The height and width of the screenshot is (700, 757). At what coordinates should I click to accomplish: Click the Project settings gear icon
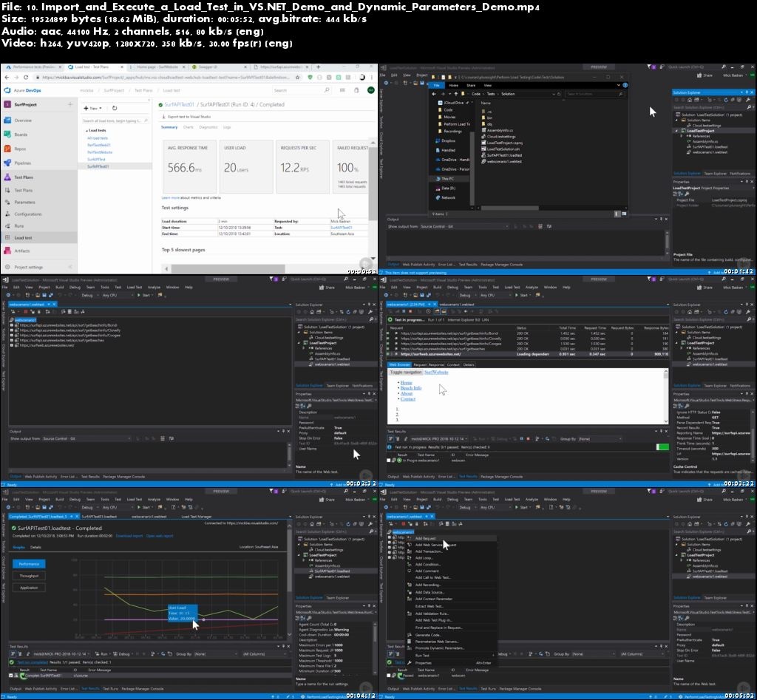[7, 267]
